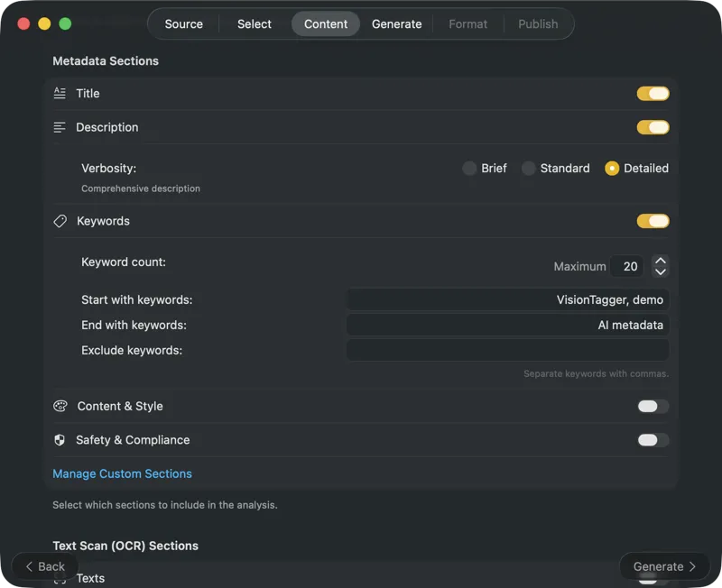Screen dimensions: 722x588
Task: Open Manage Custom Sections link
Action: tap(122, 473)
